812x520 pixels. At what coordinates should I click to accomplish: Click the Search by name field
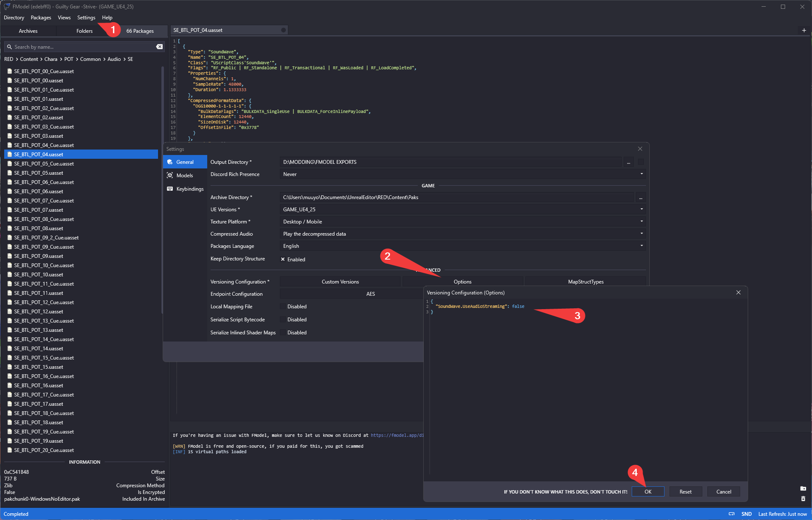[84, 47]
